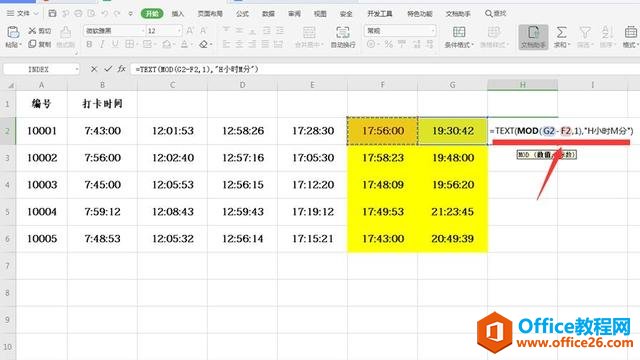Click cell A4 with 10003
Screen dimensions: 640x360
[42, 185]
